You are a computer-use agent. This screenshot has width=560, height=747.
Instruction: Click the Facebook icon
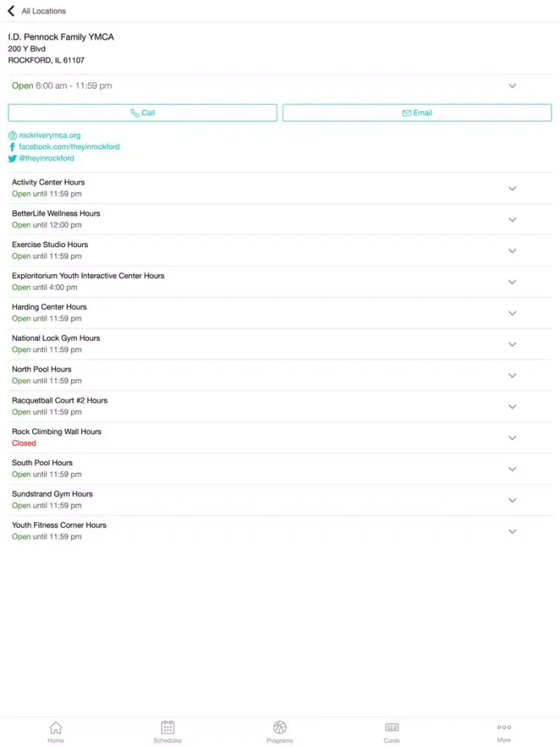(13, 146)
